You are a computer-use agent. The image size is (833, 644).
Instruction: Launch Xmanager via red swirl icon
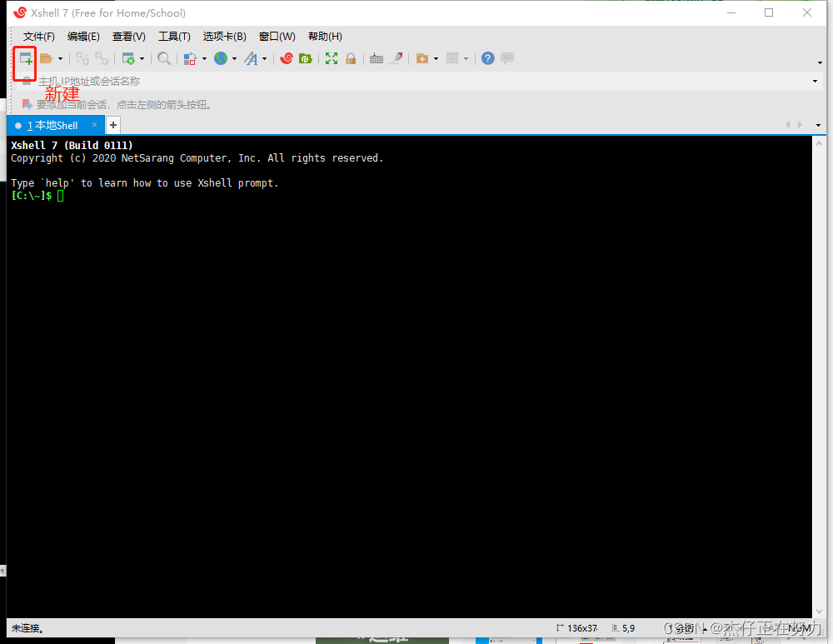[287, 58]
